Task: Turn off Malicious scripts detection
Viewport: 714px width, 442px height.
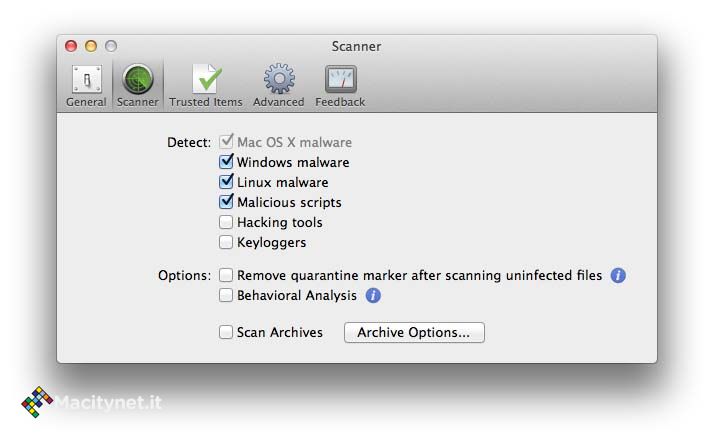Action: click(x=227, y=202)
